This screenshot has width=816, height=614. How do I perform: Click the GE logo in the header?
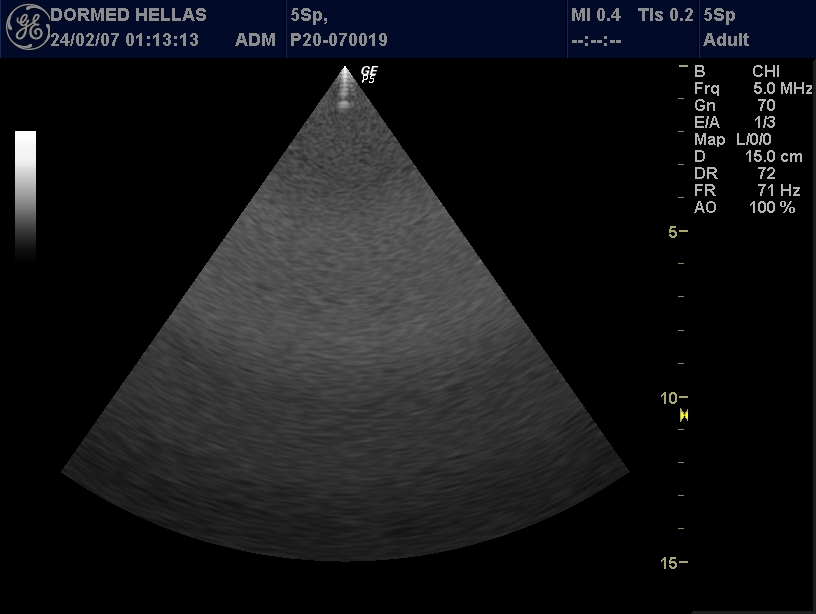pos(25,29)
